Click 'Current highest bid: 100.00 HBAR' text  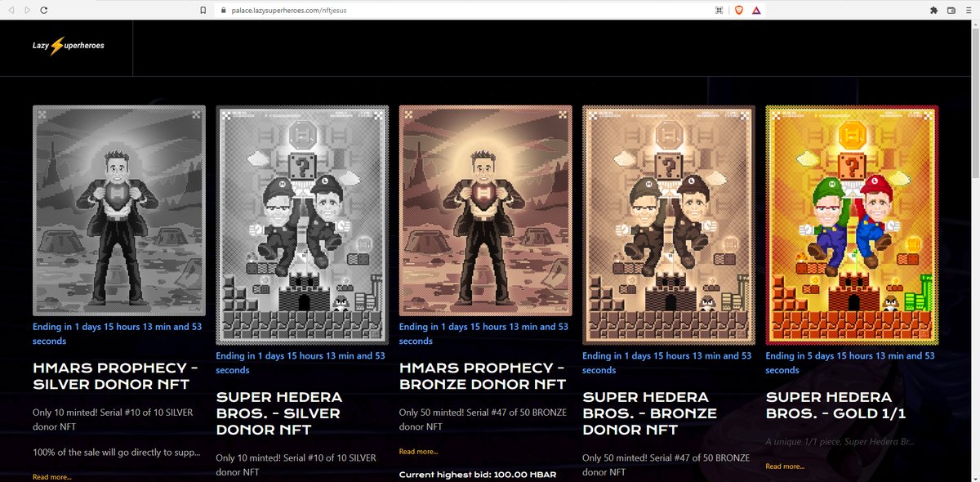point(479,475)
